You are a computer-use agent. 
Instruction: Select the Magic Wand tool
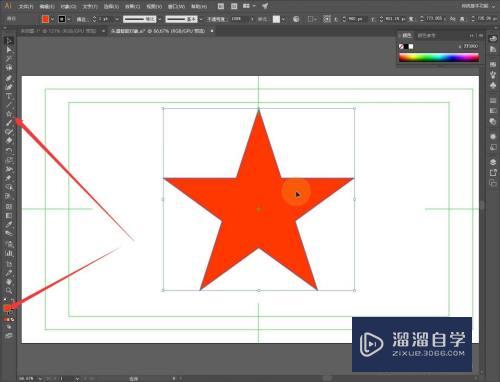pos(9,59)
